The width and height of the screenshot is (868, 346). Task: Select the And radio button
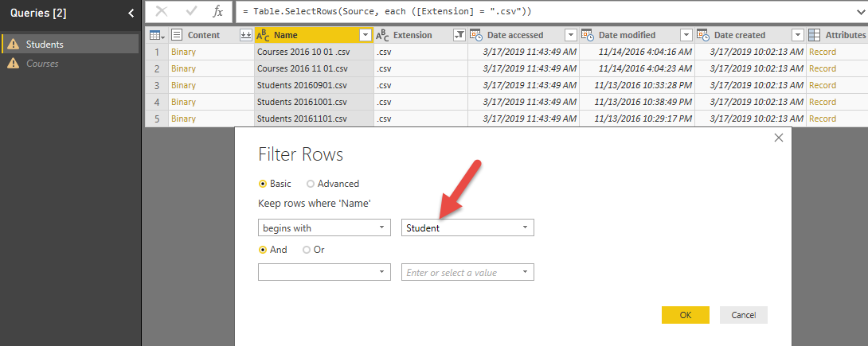263,250
